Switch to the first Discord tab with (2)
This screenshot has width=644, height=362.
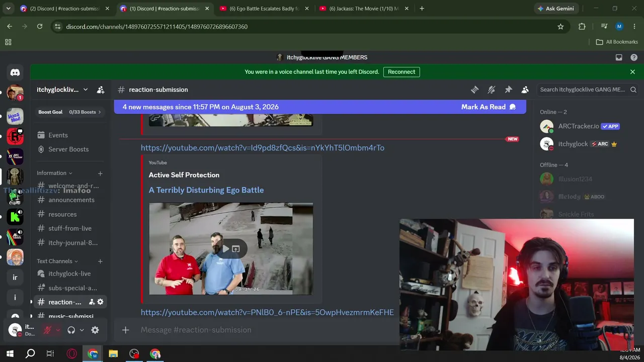pos(65,9)
